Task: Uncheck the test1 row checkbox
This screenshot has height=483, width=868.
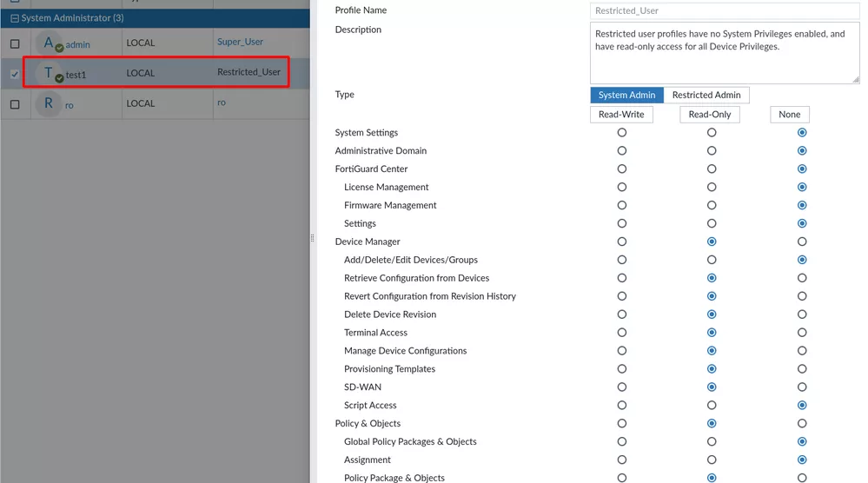Action: click(x=15, y=74)
